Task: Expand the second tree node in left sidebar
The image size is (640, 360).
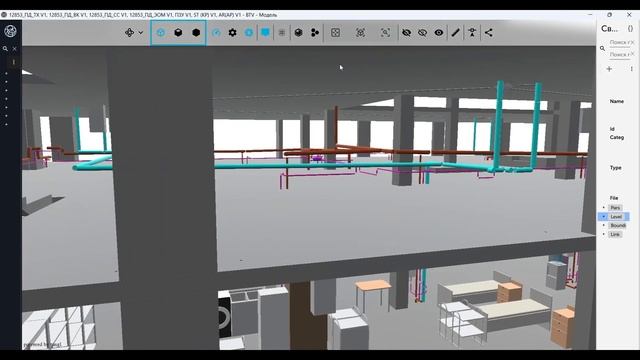Action: click(x=7, y=82)
